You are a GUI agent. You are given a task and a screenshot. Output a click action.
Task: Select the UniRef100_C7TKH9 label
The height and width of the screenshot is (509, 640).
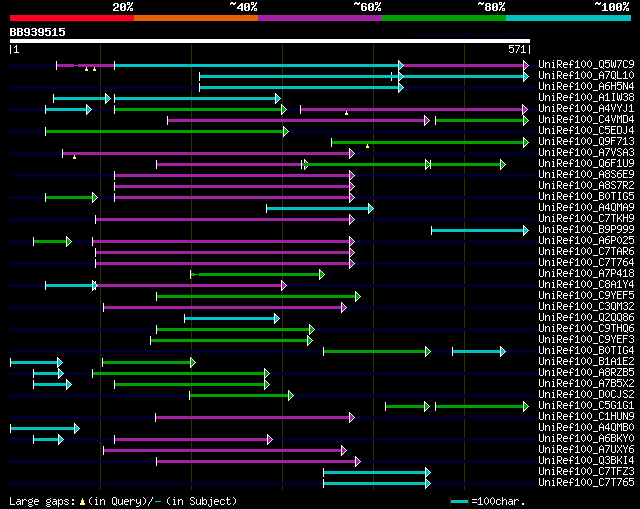click(586, 218)
